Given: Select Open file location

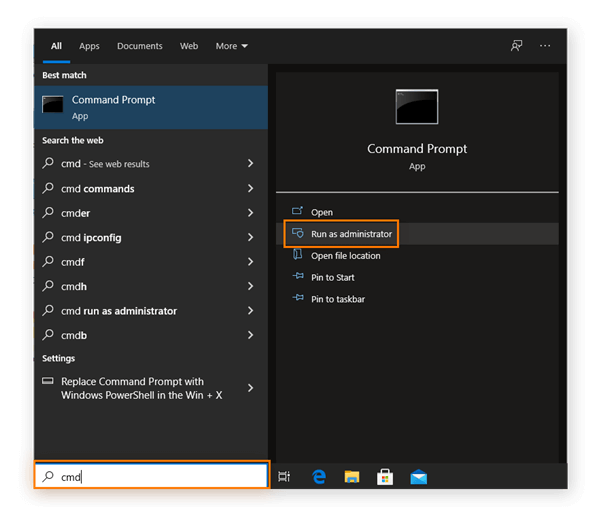Looking at the screenshot, I should coord(345,256).
